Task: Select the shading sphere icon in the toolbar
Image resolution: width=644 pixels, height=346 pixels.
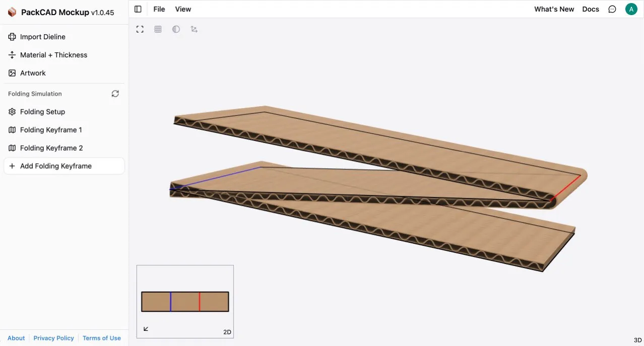Action: (176, 29)
